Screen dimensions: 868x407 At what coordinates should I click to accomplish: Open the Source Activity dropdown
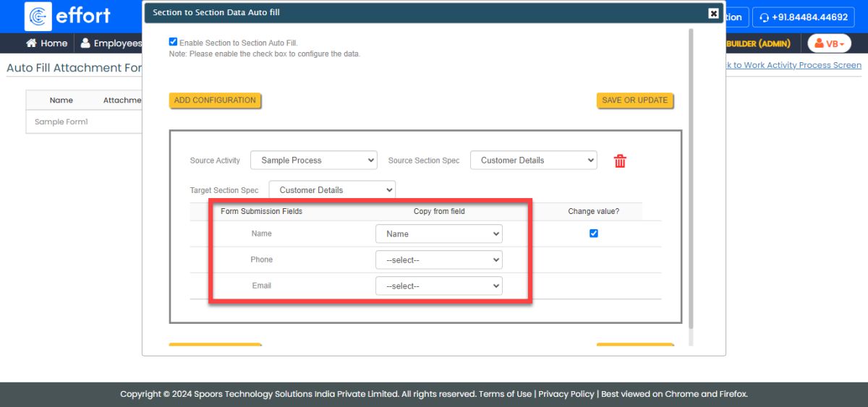[x=314, y=160]
